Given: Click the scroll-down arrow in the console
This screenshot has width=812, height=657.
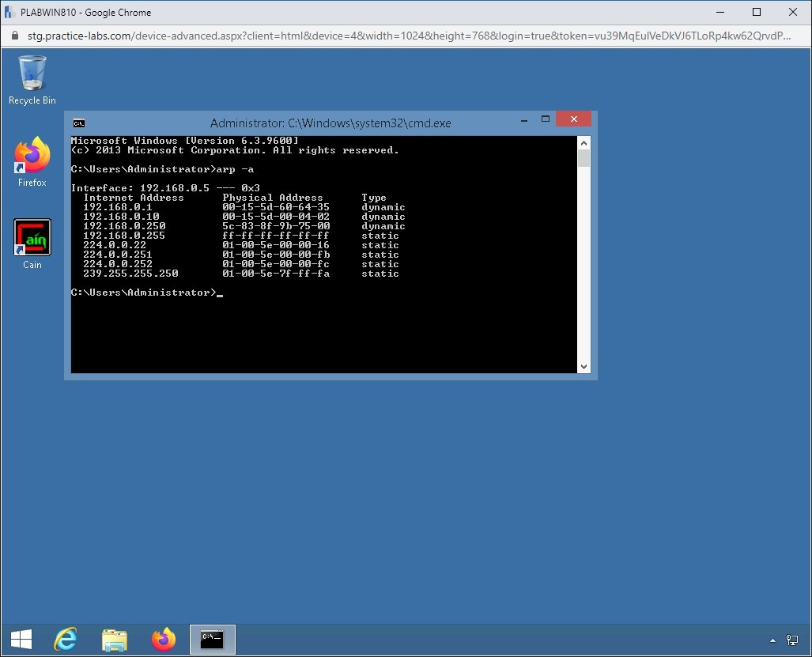Looking at the screenshot, I should 584,366.
